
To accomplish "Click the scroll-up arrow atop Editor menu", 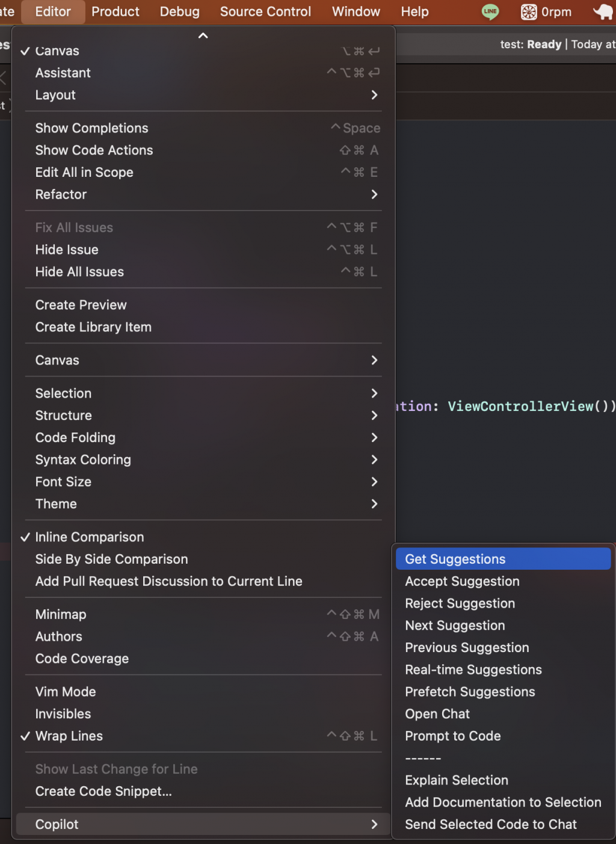I will (203, 36).
